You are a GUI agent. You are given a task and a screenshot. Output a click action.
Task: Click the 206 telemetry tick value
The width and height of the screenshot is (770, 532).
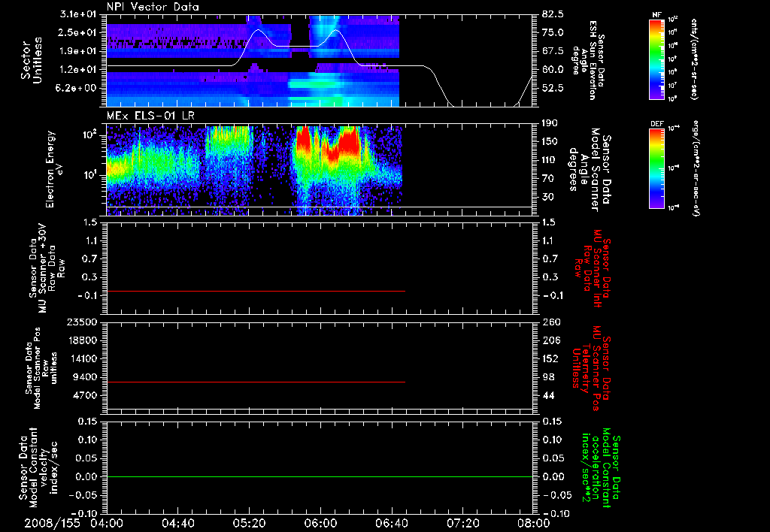coord(550,340)
